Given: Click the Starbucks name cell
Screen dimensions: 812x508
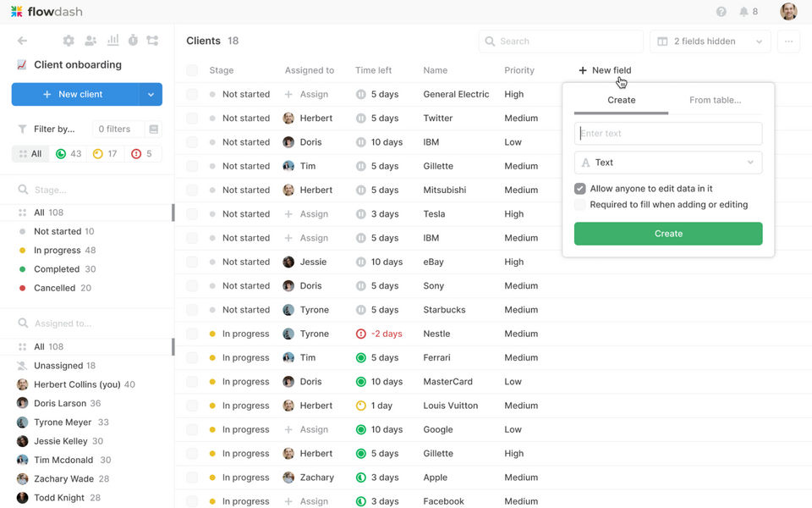Looking at the screenshot, I should point(444,310).
